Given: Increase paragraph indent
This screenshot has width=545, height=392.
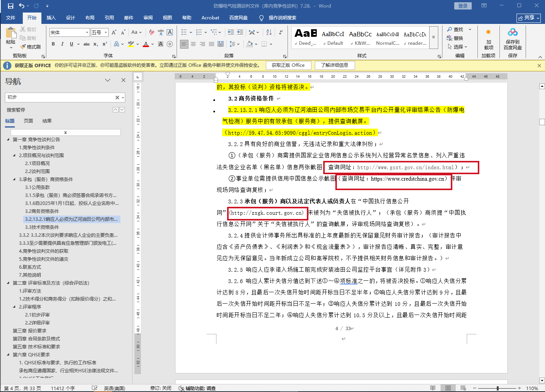Looking at the screenshot, I should (x=240, y=33).
